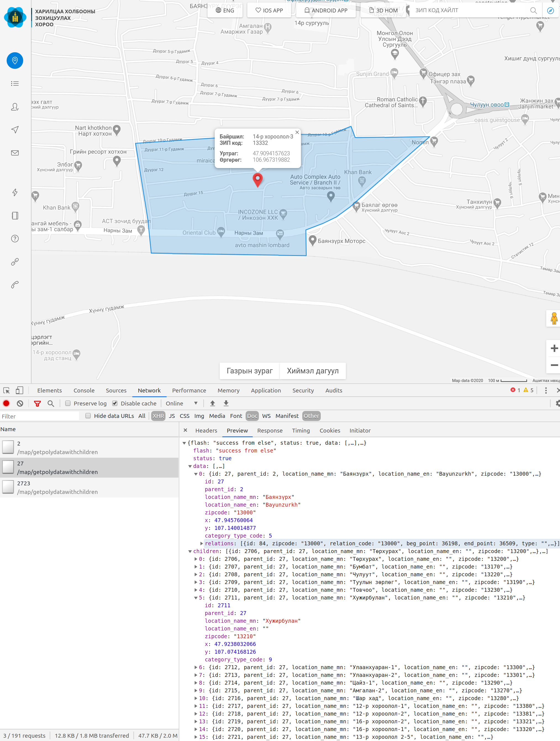Viewport: 560px width, 741px height.
Task: Open the Sources tab
Action: coord(116,390)
